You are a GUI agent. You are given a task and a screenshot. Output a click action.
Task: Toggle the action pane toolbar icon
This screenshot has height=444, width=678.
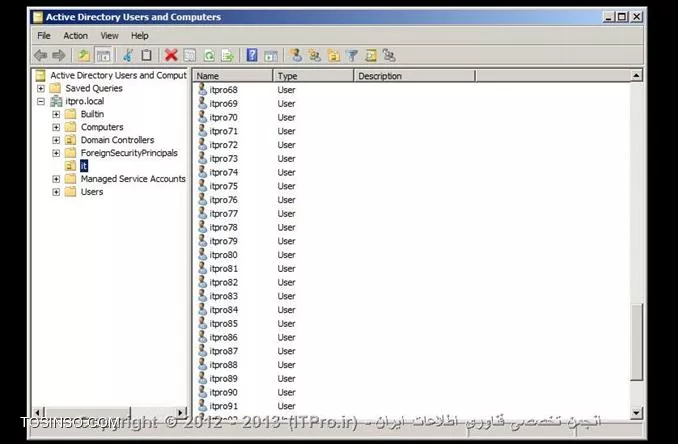(x=271, y=55)
